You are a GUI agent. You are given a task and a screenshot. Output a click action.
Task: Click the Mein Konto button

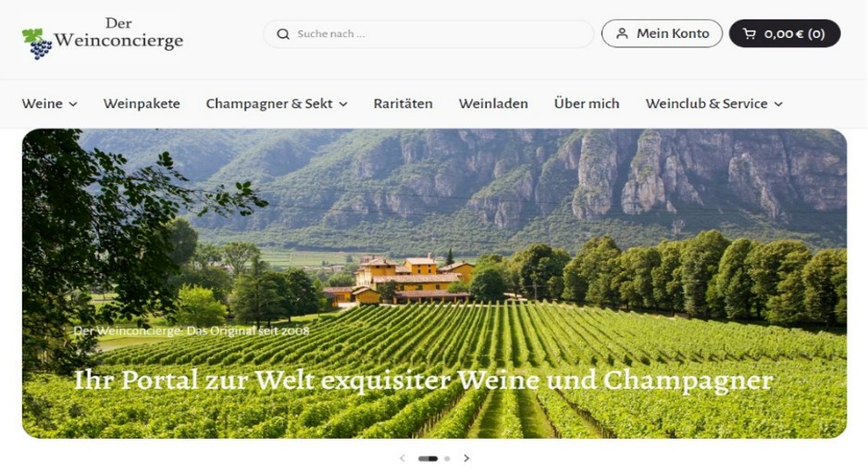coord(662,33)
